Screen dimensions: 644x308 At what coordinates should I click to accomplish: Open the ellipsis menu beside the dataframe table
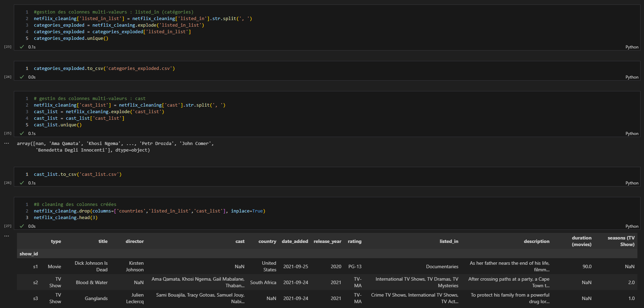coord(7,236)
